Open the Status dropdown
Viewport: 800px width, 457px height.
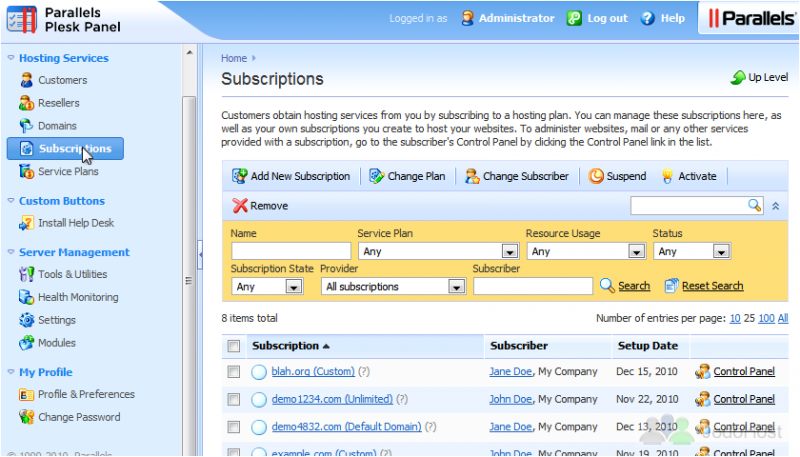[692, 251]
